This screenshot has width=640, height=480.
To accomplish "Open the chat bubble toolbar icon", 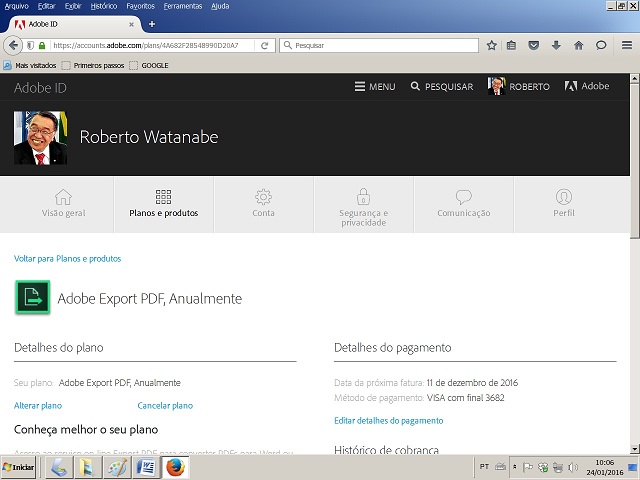I will [x=601, y=45].
